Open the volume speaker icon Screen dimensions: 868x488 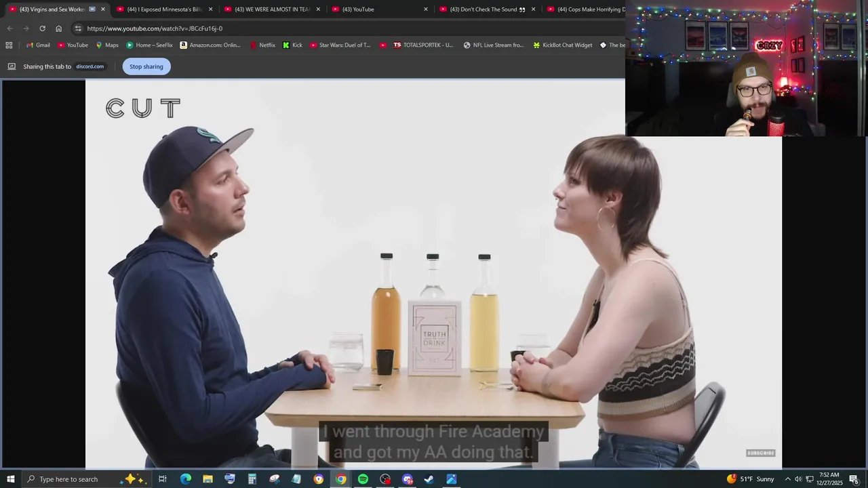[798, 479]
